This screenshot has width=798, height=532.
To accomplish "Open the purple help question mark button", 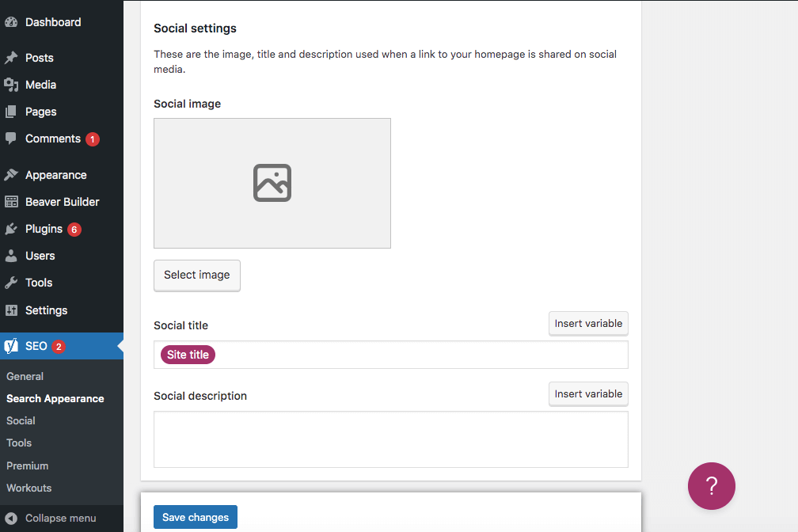I will coord(711,486).
